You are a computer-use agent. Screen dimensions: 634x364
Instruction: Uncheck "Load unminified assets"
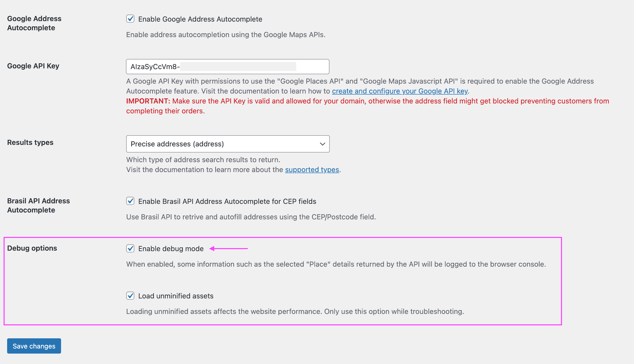[x=131, y=296]
